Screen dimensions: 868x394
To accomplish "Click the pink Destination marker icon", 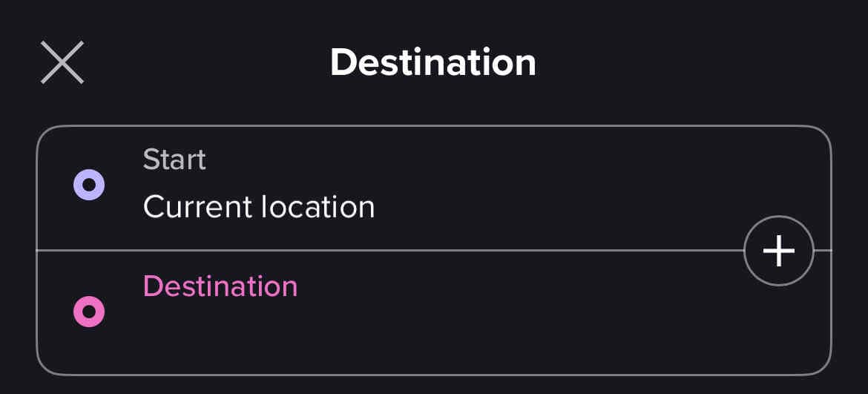I will pyautogui.click(x=89, y=312).
